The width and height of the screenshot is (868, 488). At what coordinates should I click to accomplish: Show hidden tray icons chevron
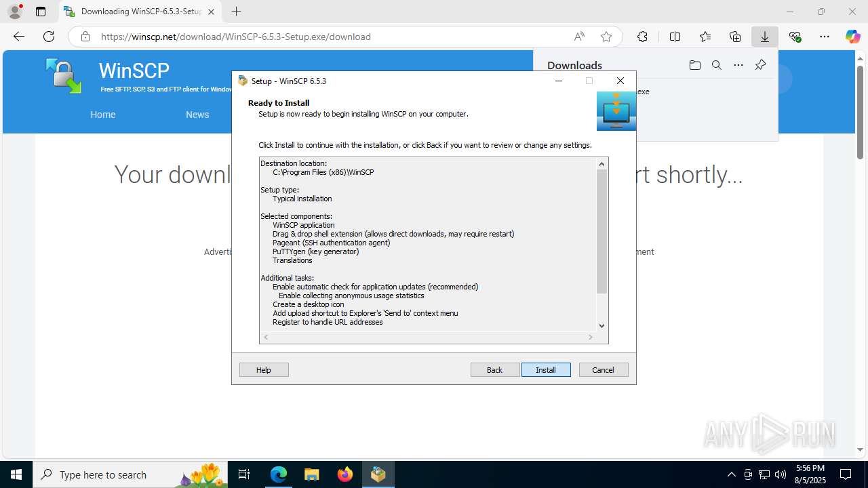click(731, 474)
